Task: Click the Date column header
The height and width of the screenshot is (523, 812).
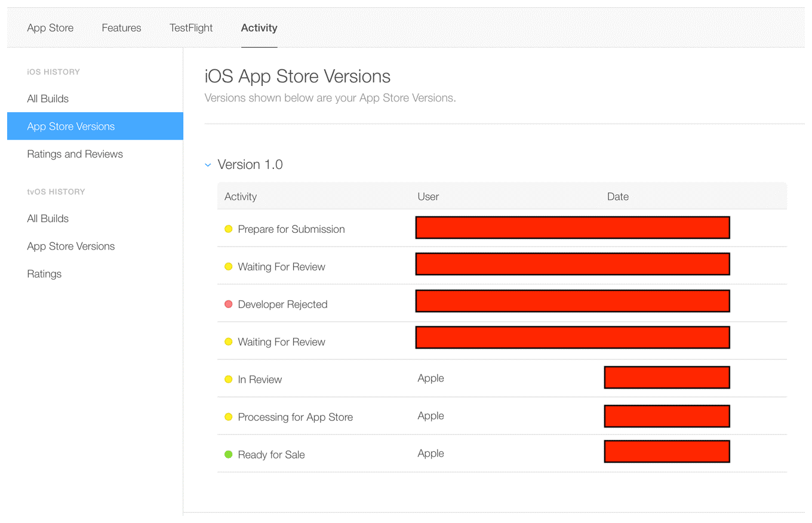Action: [617, 196]
